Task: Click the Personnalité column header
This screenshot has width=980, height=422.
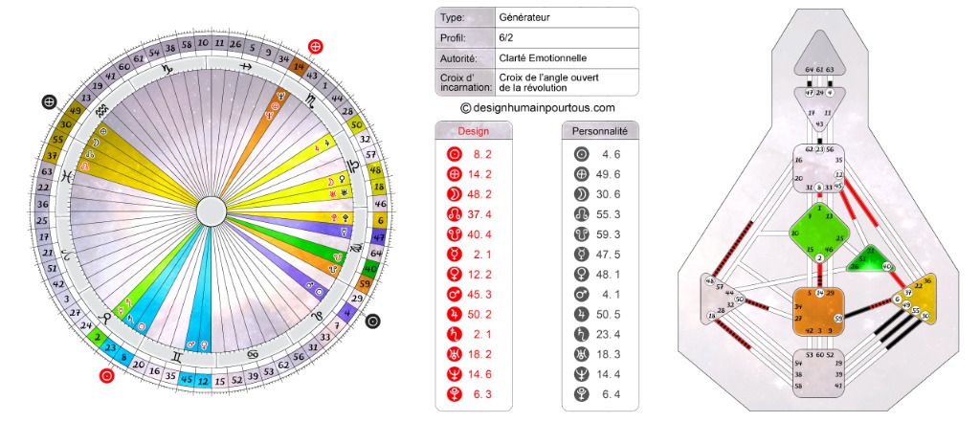Action: pos(599,130)
